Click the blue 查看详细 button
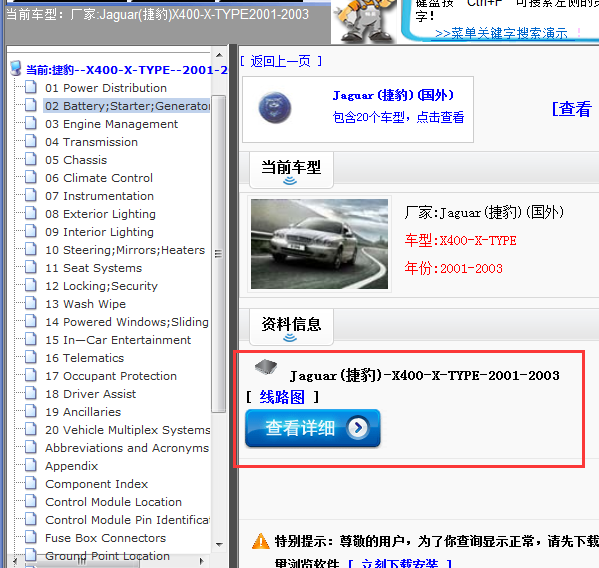Screen dimensions: 599x568 coord(312,428)
